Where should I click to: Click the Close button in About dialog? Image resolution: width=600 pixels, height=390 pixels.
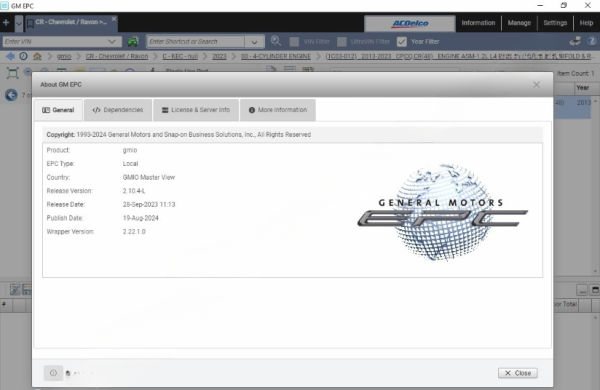[518, 373]
